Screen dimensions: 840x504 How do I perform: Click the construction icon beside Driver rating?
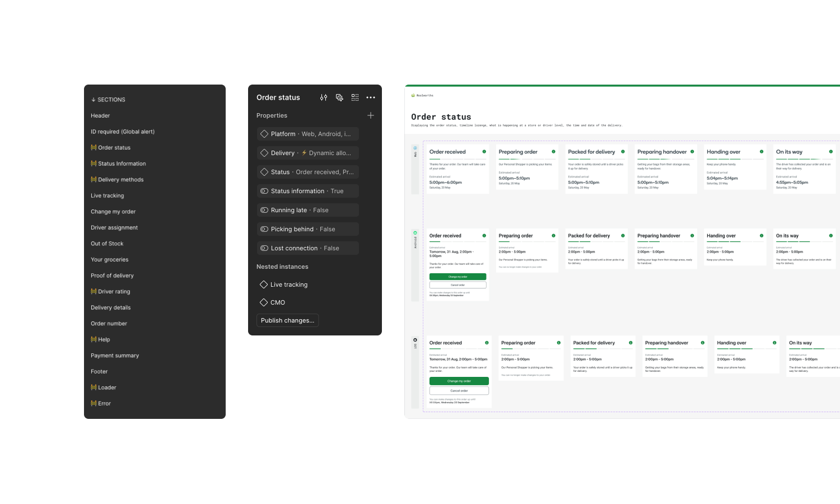(94, 291)
